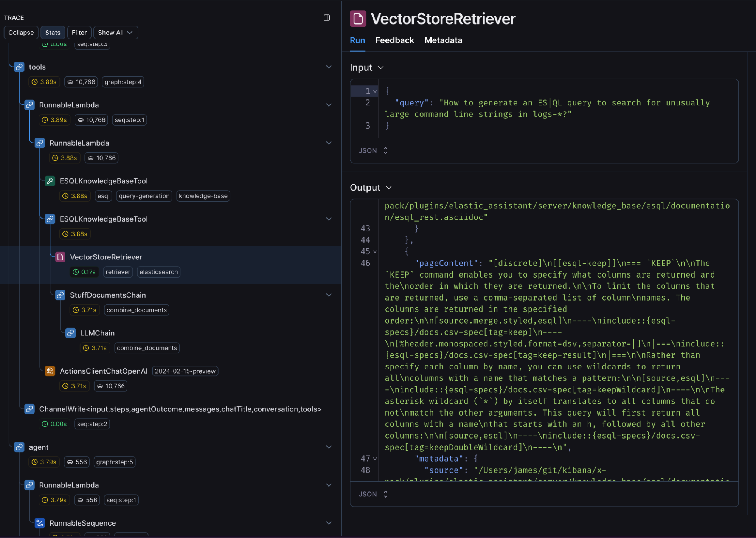Click the Metadata tab
The height and width of the screenshot is (538, 756).
(x=443, y=40)
